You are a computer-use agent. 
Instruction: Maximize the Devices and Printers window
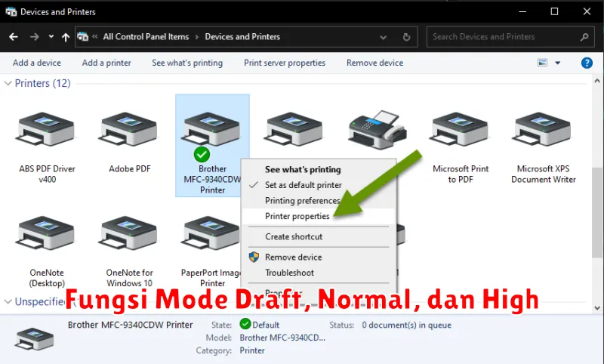[x=554, y=11]
